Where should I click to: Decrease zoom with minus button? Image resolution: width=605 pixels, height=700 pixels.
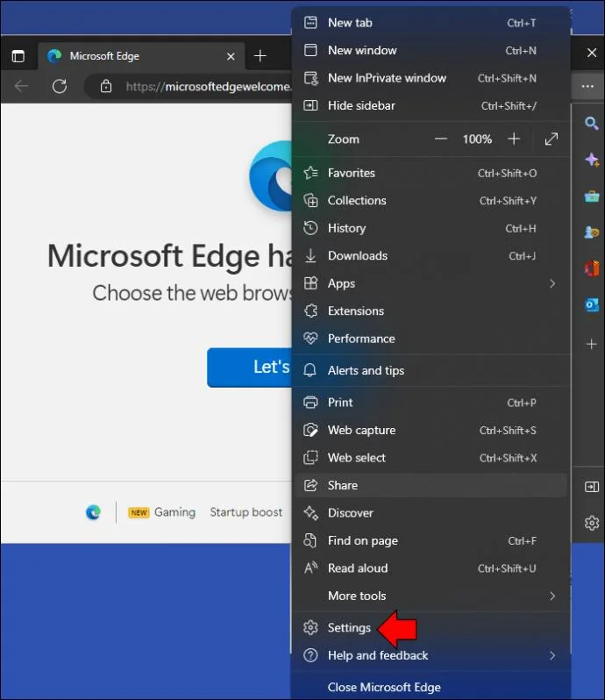point(441,139)
